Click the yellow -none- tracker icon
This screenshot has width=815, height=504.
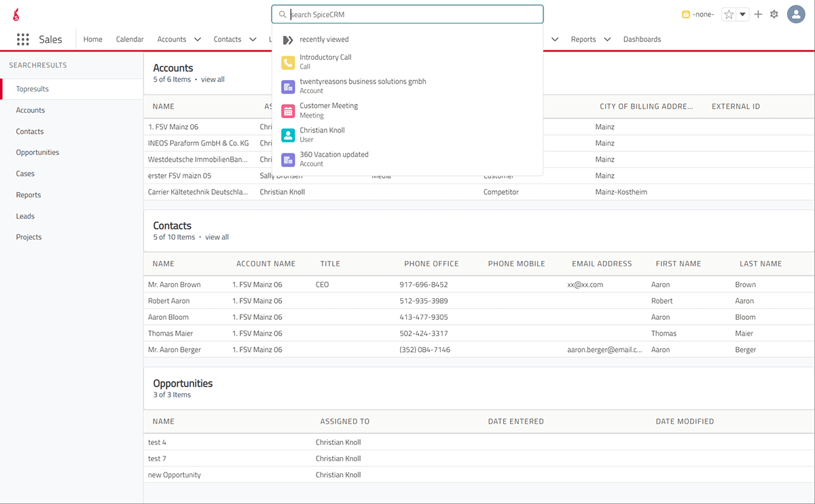click(x=686, y=14)
